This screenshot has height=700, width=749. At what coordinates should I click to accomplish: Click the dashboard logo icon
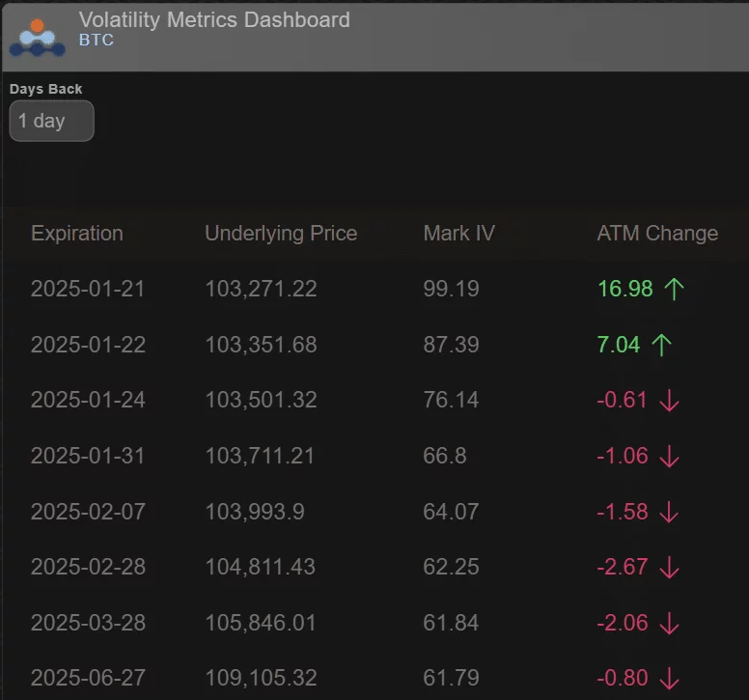click(x=37, y=37)
